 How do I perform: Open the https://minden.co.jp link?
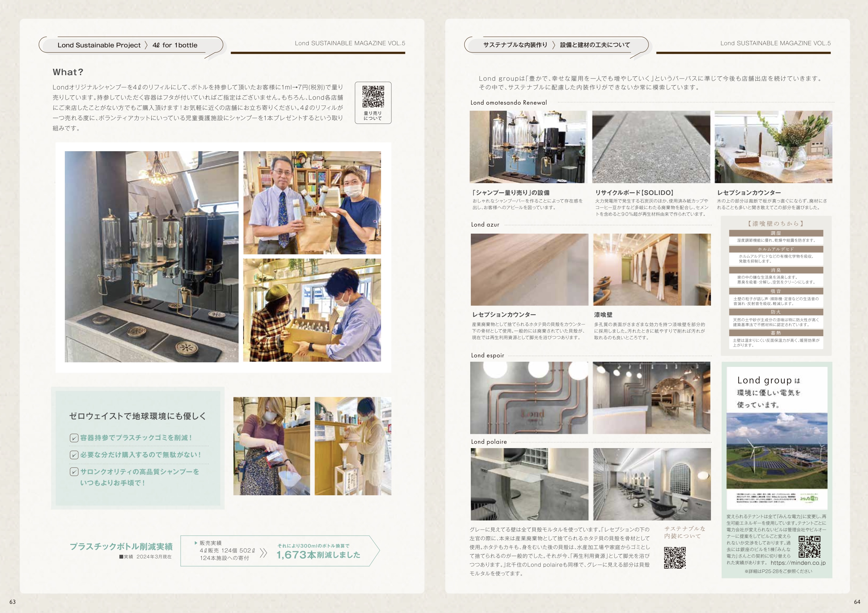tap(798, 563)
